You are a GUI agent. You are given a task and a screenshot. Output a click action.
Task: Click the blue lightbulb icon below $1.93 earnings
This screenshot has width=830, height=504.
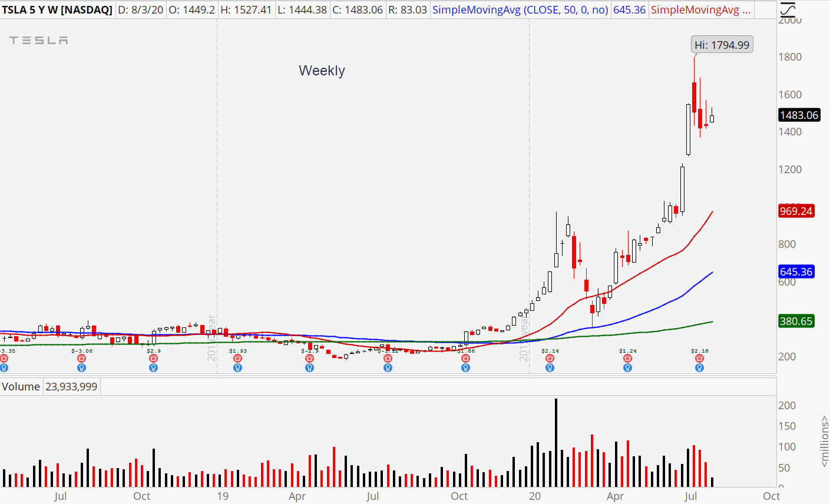click(238, 368)
